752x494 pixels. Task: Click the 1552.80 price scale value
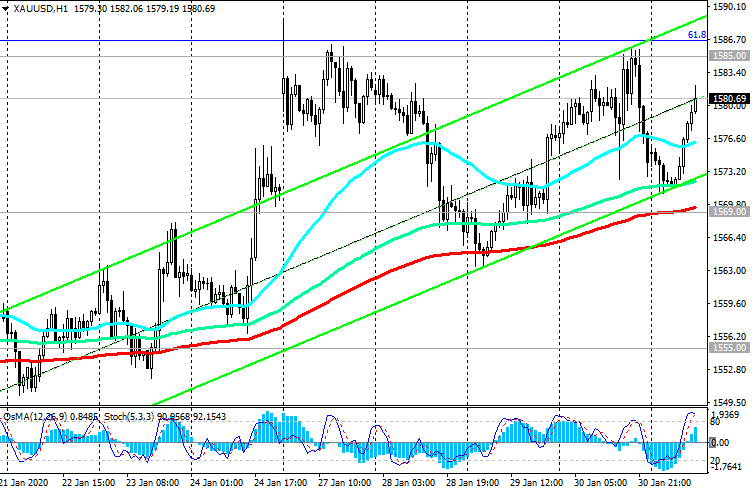pos(729,370)
